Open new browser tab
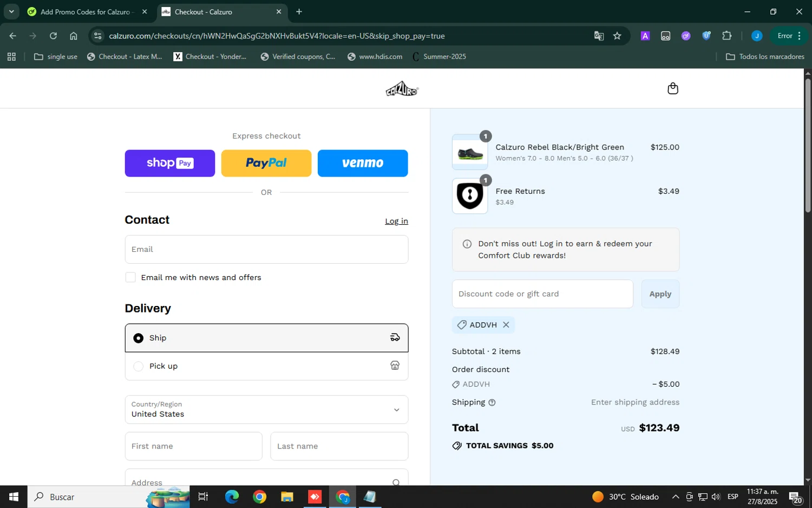Image resolution: width=812 pixels, height=508 pixels. [x=299, y=11]
